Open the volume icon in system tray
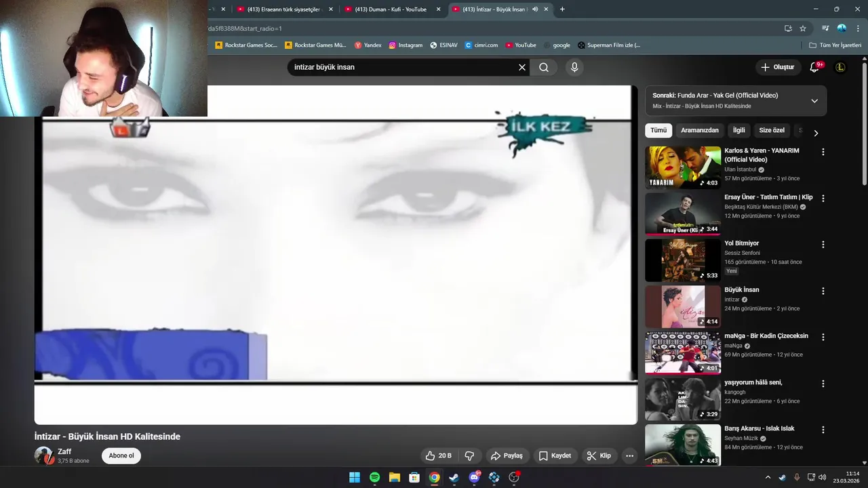 click(823, 477)
